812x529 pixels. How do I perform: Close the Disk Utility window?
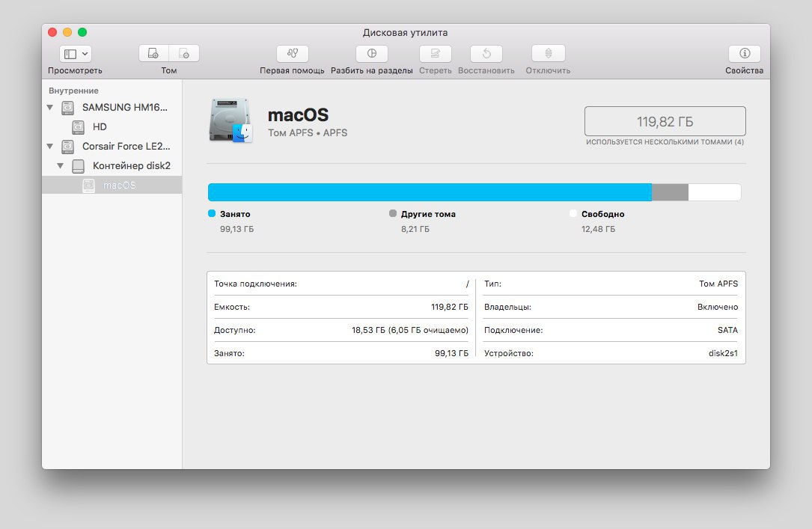52,32
